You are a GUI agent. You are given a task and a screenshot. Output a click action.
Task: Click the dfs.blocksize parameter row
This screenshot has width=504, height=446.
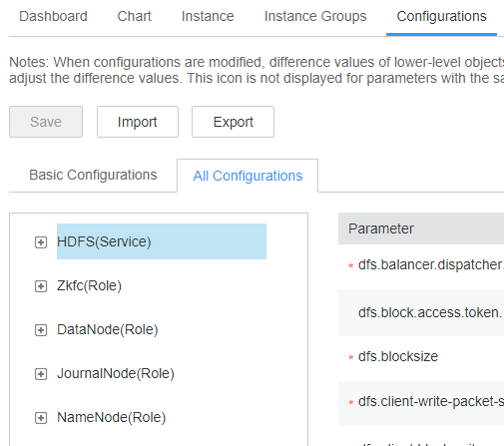421,357
